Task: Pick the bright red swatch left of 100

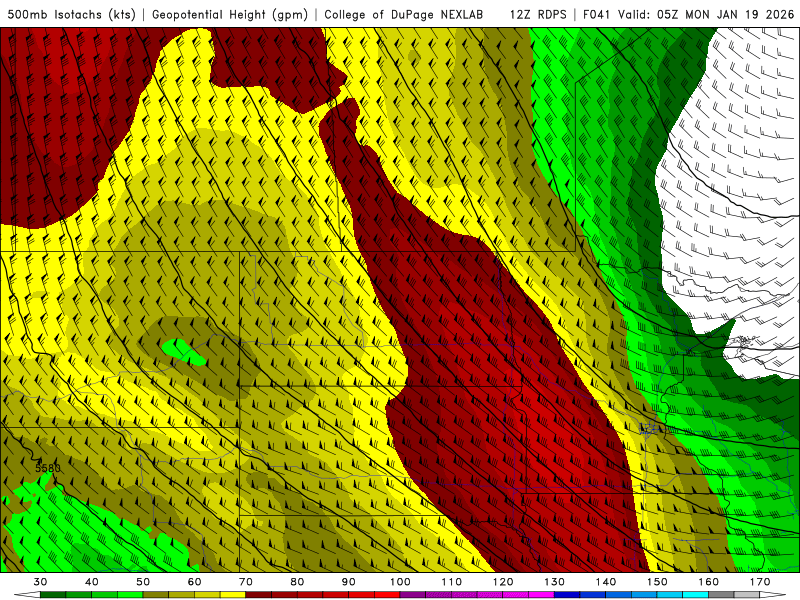Action: click(x=388, y=595)
